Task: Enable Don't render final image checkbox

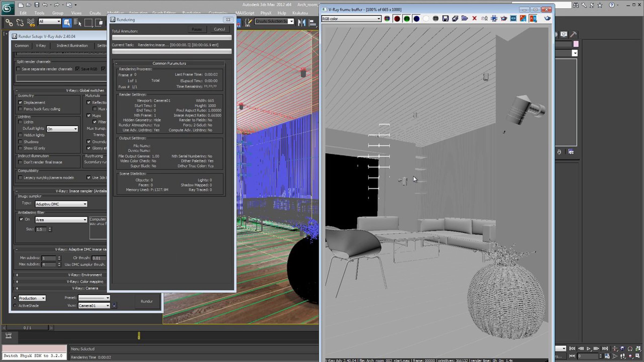Action: [x=20, y=162]
